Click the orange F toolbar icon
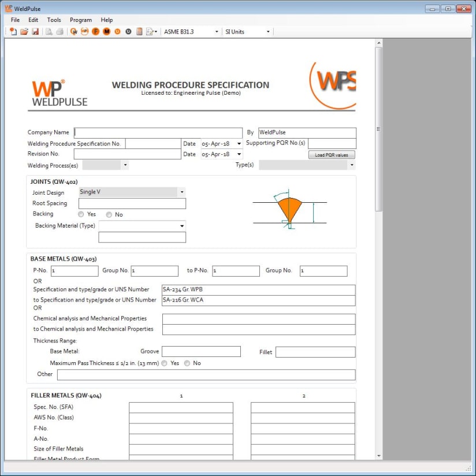This screenshot has width=476, height=476. click(x=96, y=32)
